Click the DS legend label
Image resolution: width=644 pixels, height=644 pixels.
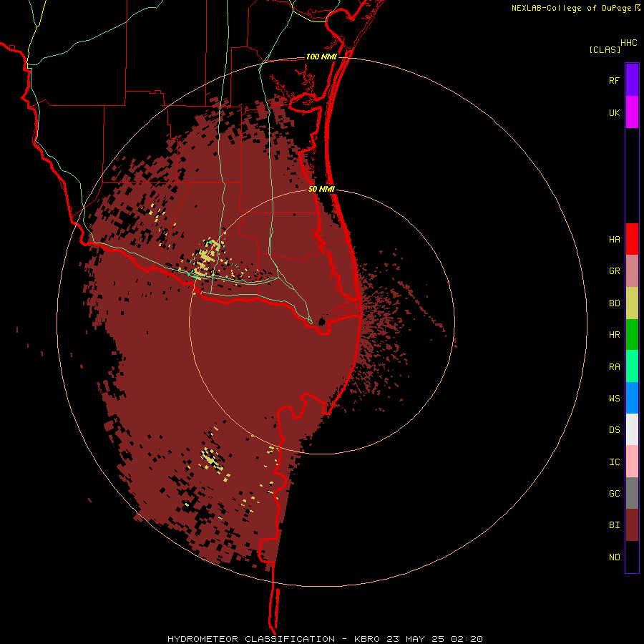pyautogui.click(x=614, y=430)
